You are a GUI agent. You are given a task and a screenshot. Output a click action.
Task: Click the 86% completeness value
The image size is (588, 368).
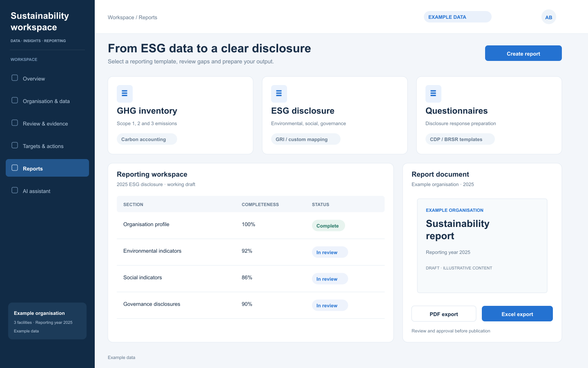tap(247, 278)
